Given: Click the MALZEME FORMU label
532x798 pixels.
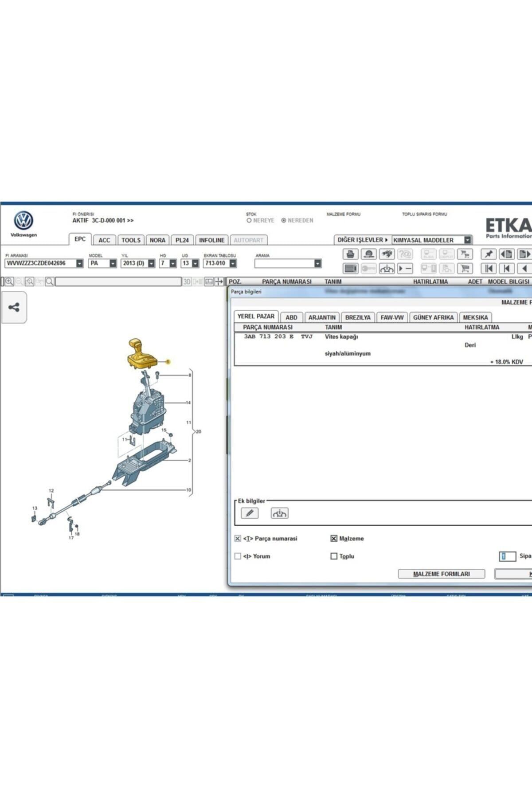Looking at the screenshot, I should pos(344,214).
